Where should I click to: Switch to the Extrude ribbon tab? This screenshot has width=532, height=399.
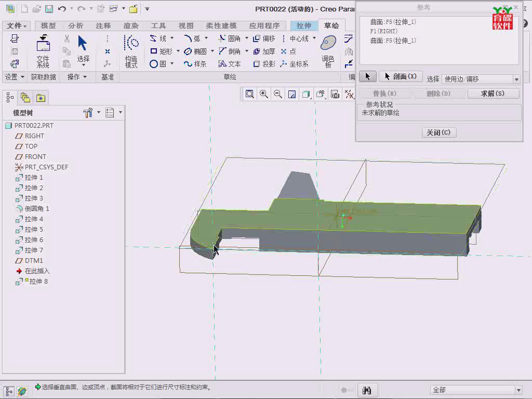pos(303,25)
